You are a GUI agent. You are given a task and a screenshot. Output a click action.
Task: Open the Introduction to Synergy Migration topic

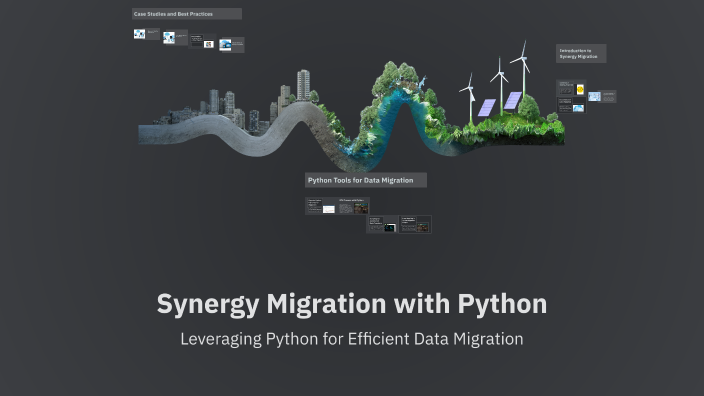[x=581, y=53]
